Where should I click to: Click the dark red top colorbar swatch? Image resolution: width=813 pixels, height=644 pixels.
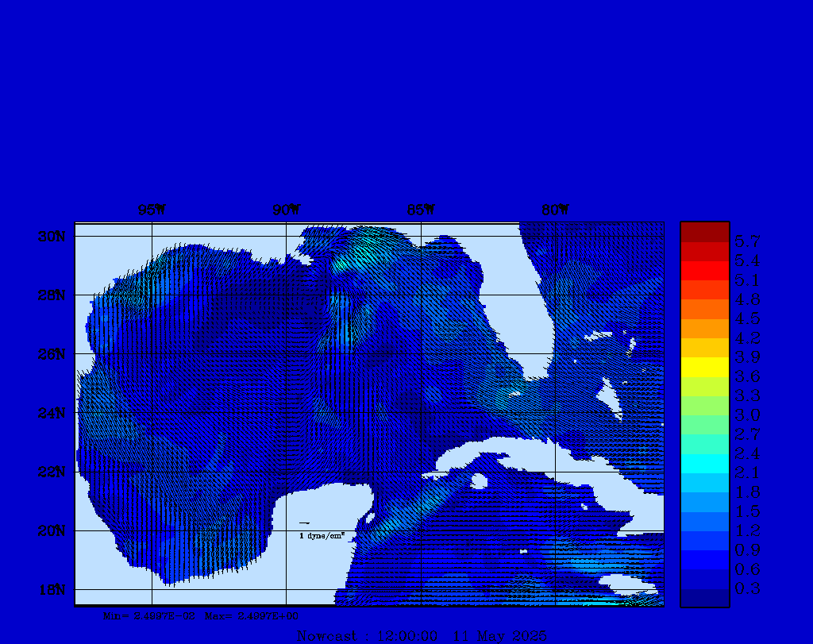click(704, 232)
